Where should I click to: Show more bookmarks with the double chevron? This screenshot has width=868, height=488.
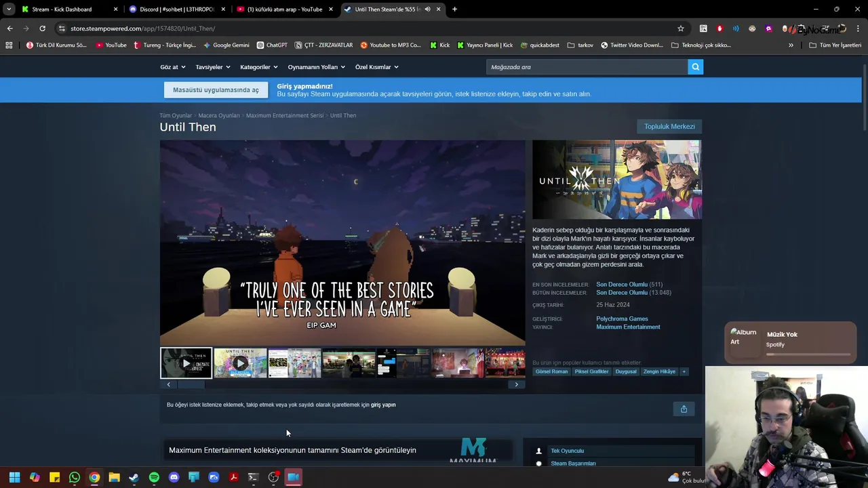coord(791,45)
